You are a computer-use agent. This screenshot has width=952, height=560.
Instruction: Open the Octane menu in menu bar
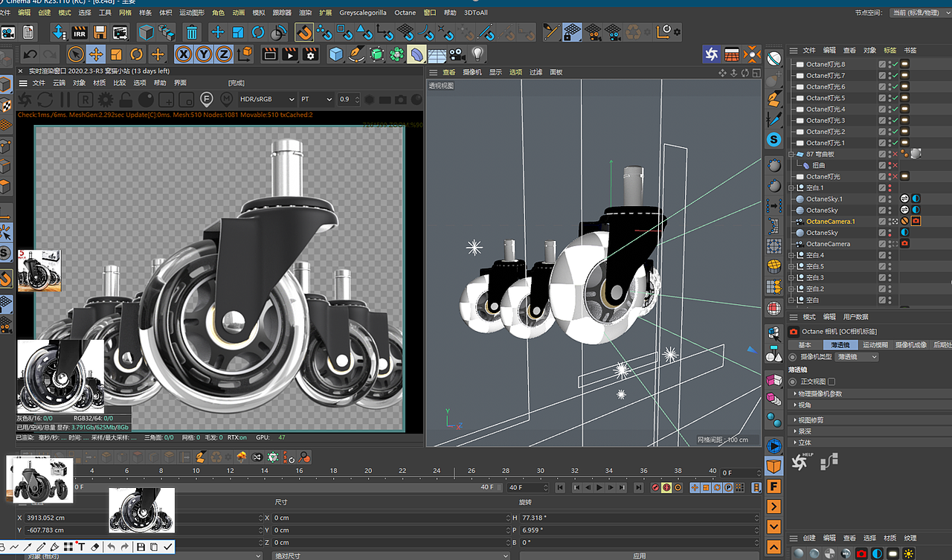point(405,13)
